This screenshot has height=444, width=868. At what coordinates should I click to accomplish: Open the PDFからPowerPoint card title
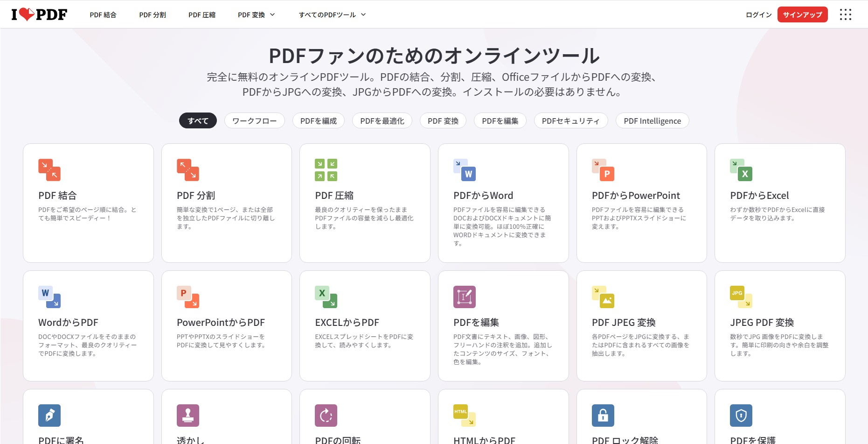[x=636, y=196]
